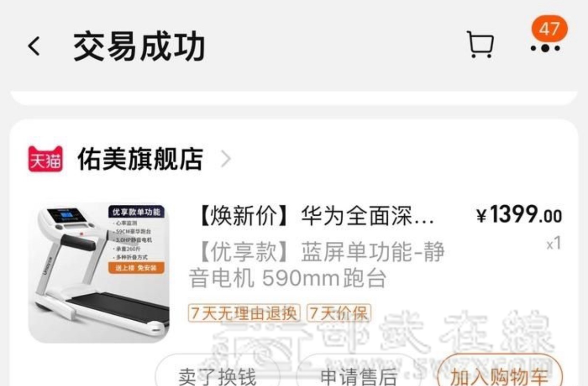Tap the orange 送上楼 免安装 label on image

tap(136, 268)
